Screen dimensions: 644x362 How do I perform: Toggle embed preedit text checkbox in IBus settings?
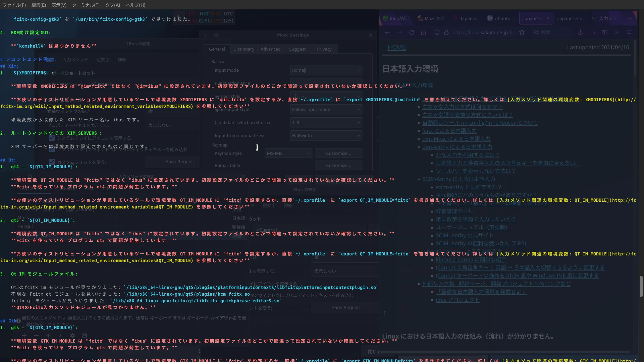(x=52, y=149)
